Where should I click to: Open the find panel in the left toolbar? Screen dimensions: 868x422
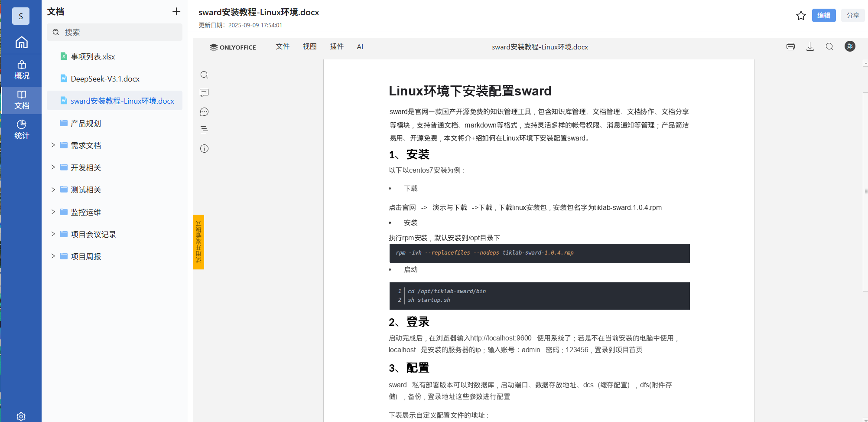point(204,75)
